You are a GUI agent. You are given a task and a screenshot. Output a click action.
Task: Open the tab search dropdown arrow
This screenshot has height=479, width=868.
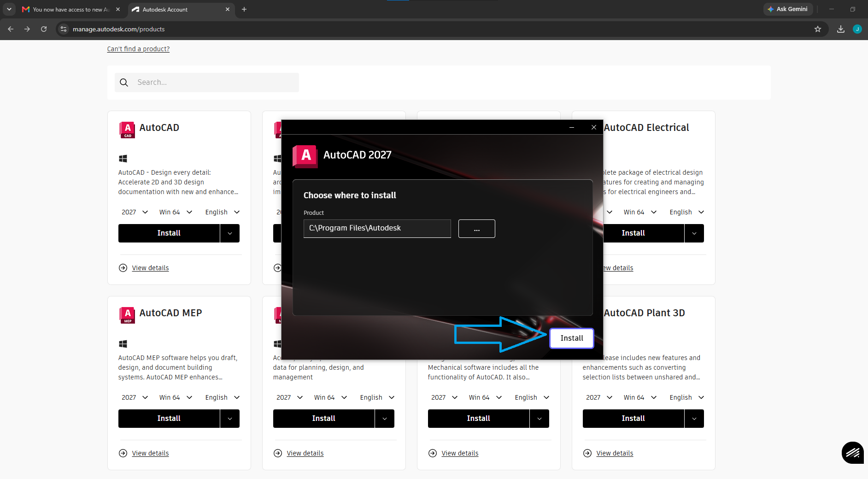tap(9, 9)
